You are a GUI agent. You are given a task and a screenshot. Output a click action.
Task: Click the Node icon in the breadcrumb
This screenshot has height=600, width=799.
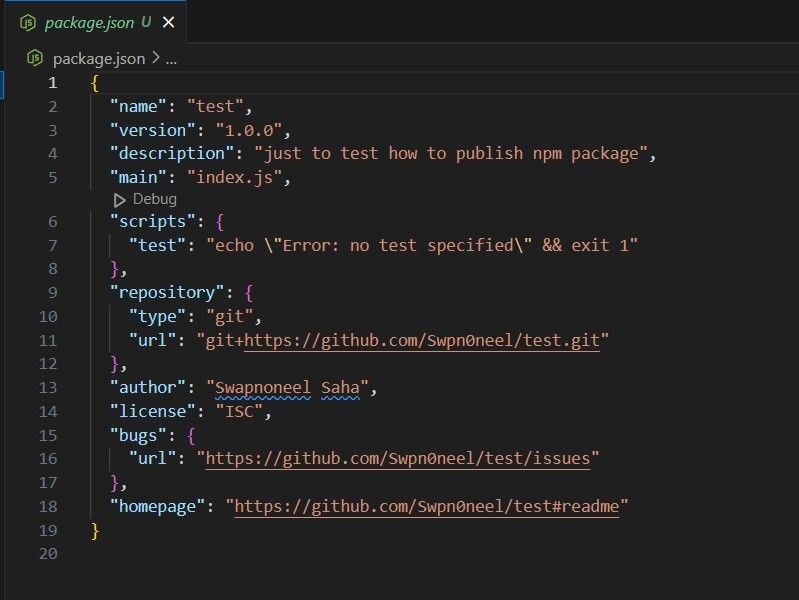(35, 58)
